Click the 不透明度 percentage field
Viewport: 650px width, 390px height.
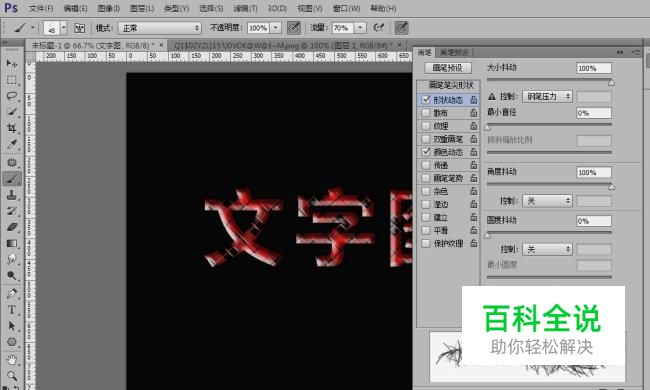(259, 28)
